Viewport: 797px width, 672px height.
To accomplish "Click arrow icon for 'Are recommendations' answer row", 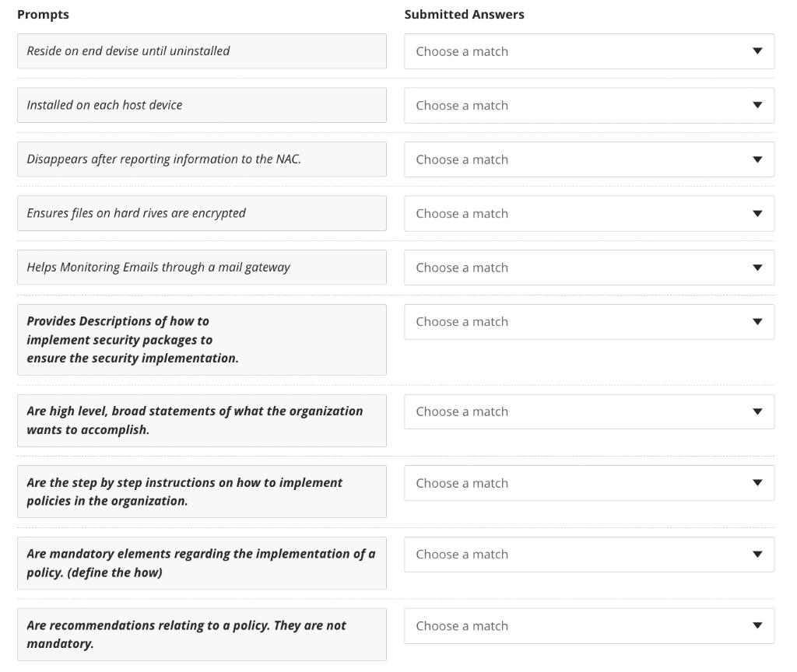I will (757, 626).
